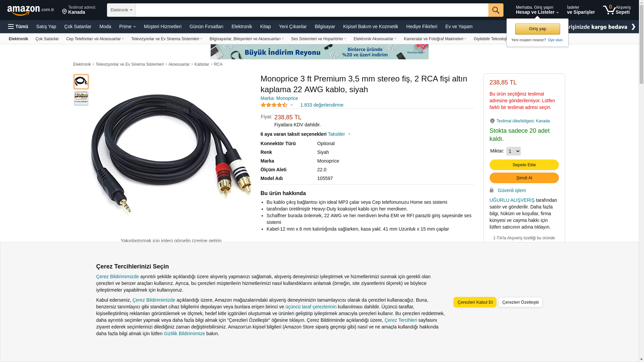
Task: Click the Amazon.com.tr logo
Action: (31, 10)
